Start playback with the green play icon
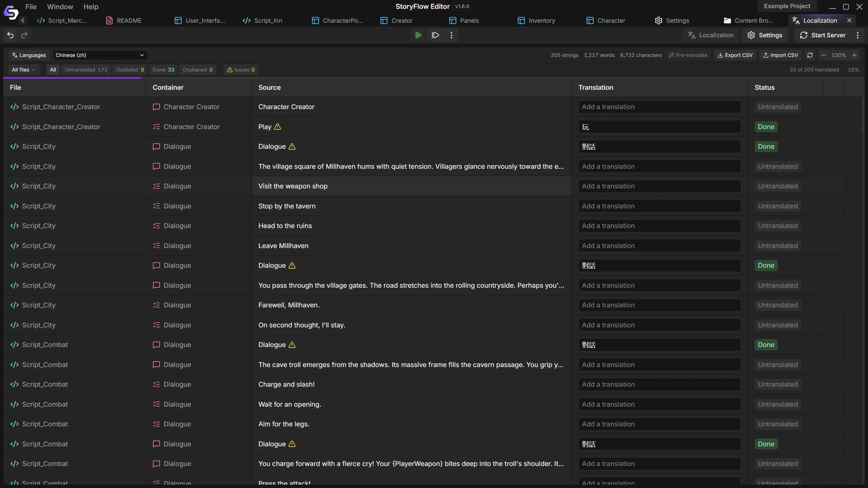 pyautogui.click(x=418, y=35)
